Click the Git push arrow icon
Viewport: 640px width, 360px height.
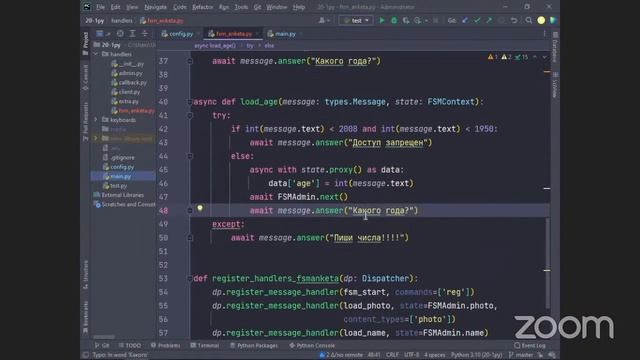pos(489,20)
